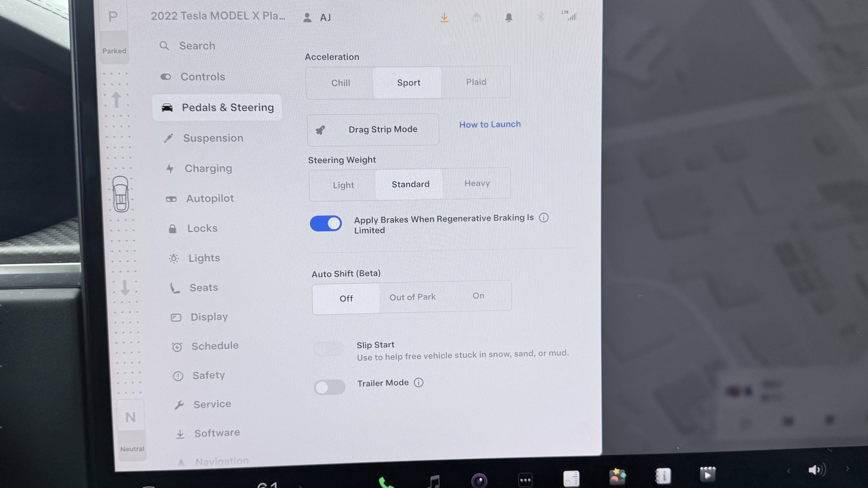
Task: Tap the 2022 Tesla MODEL X vehicle name
Action: tap(218, 16)
